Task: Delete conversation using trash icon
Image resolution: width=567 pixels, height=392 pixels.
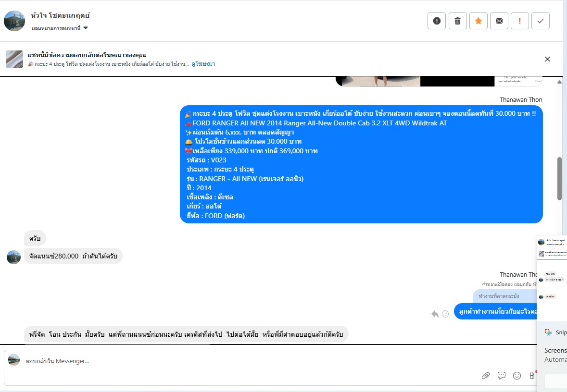Action: tap(457, 21)
